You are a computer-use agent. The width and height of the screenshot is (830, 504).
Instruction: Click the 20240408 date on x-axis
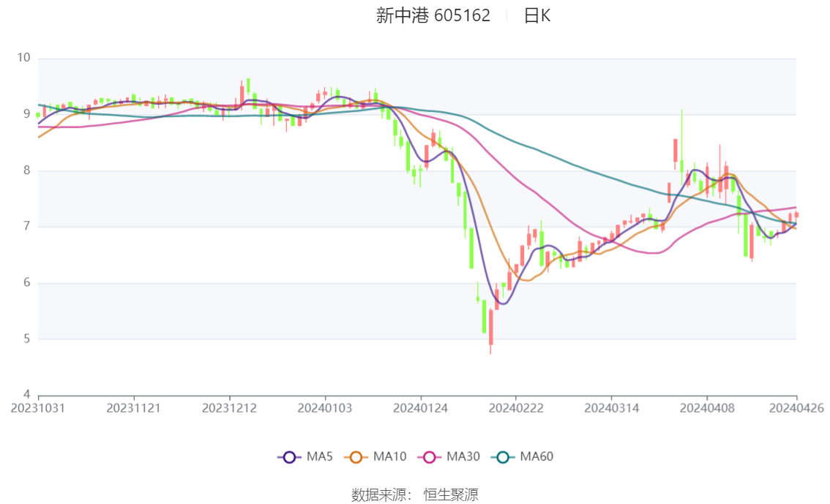click(706, 407)
